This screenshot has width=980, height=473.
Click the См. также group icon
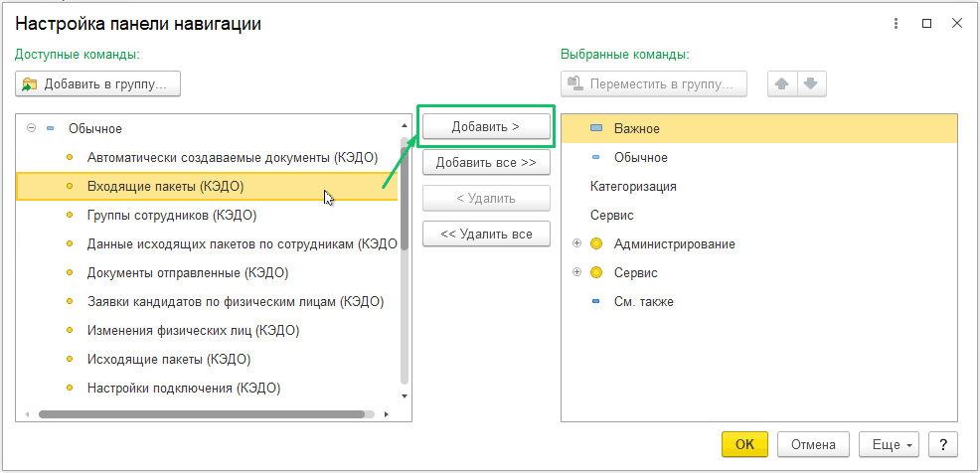(595, 302)
